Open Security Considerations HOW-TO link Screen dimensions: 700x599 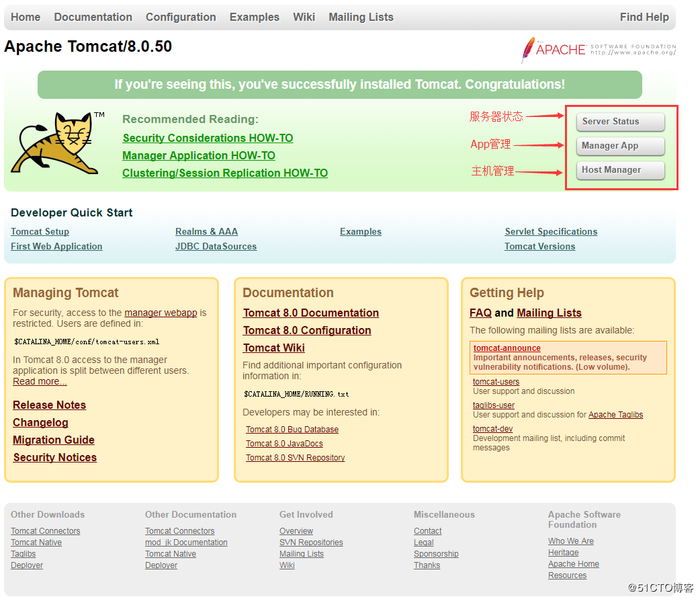[x=208, y=138]
